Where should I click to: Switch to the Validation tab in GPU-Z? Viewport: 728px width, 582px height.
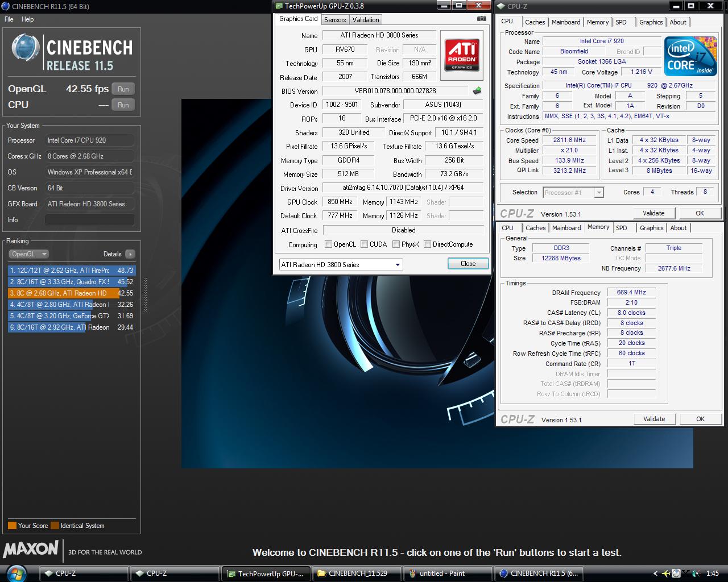click(366, 20)
